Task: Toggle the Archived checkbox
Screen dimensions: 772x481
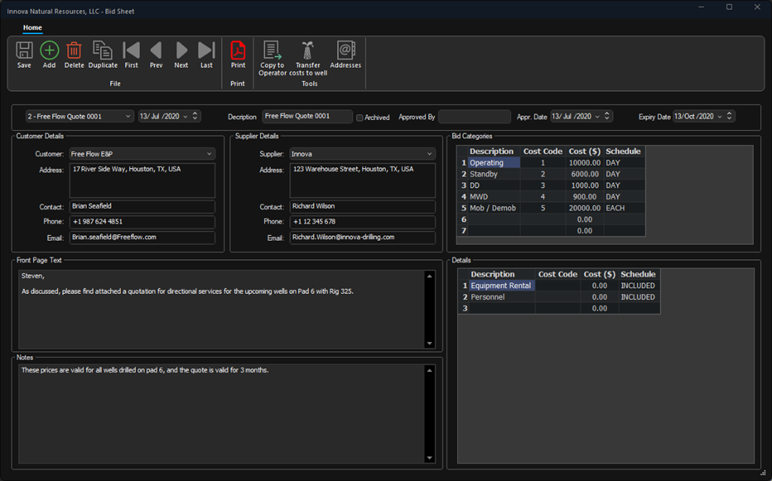Action: tap(361, 117)
